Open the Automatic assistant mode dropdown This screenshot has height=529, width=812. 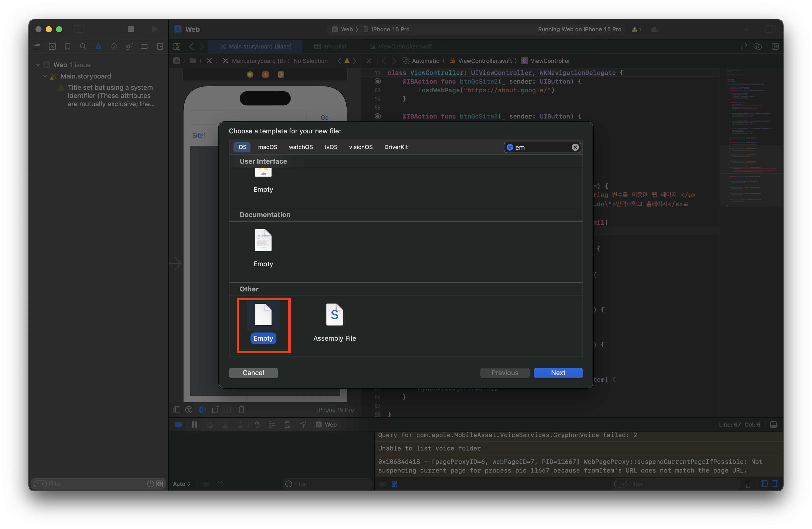point(421,61)
